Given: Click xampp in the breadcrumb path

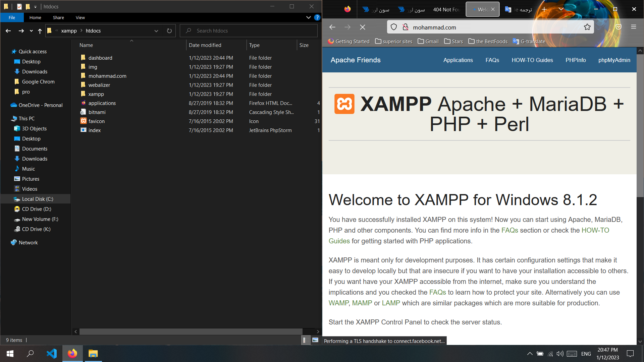Looking at the screenshot, I should 69,31.
